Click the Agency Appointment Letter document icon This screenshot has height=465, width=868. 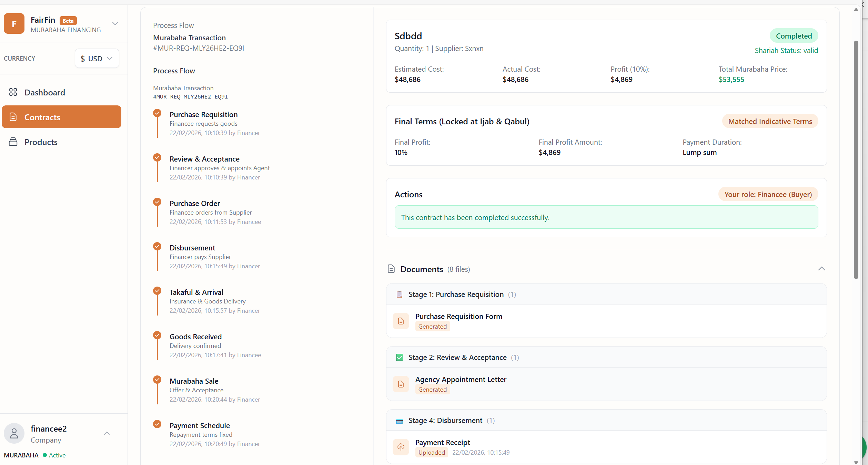[x=401, y=384]
